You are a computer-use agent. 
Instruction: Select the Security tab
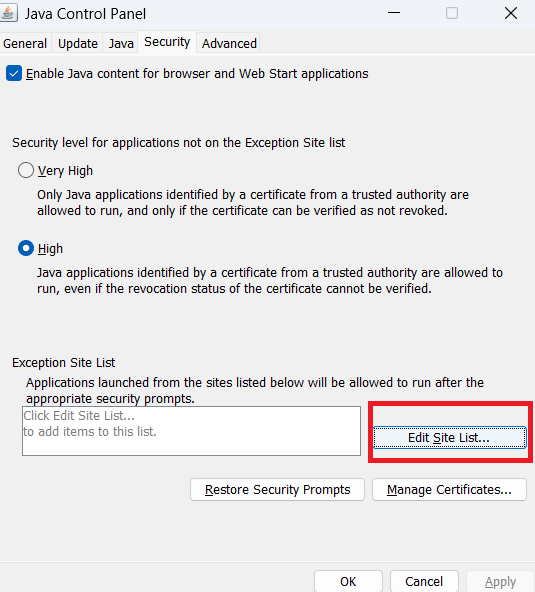[167, 42]
